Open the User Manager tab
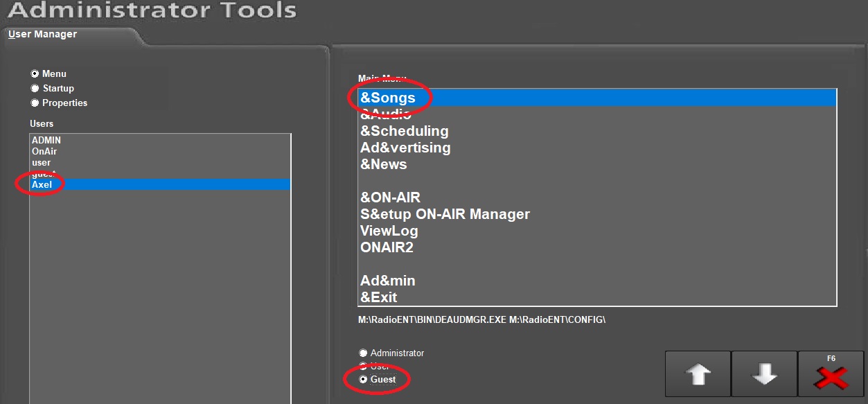Viewport: 868px width, 404px height. [x=43, y=34]
